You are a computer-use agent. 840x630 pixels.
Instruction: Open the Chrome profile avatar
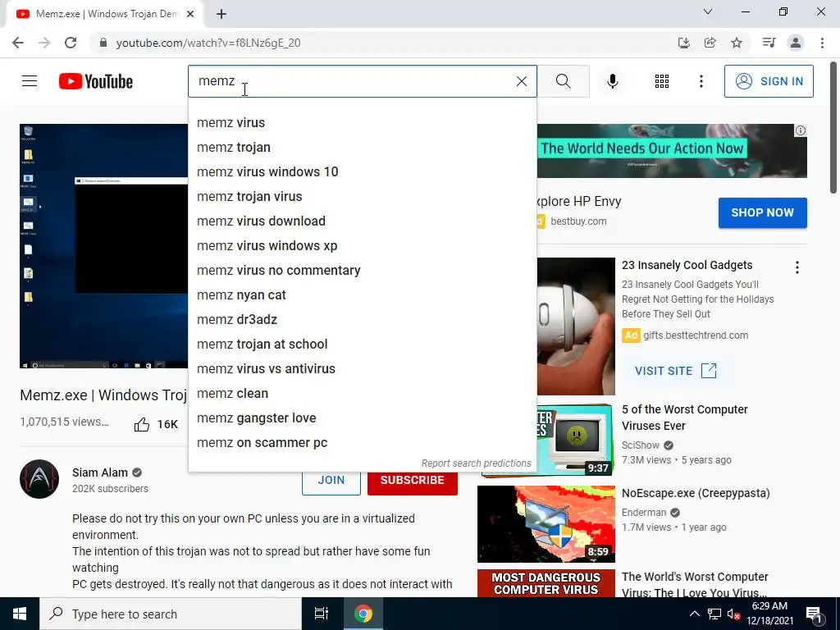pos(796,43)
